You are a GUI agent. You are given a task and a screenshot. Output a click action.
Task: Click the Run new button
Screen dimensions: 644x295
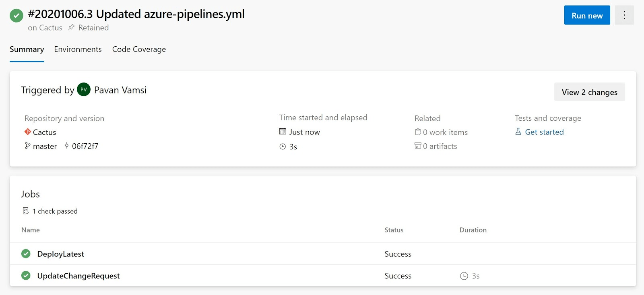[x=587, y=15]
